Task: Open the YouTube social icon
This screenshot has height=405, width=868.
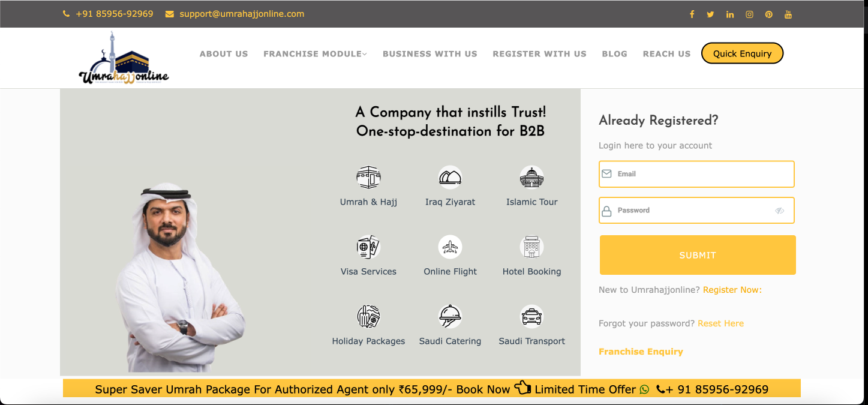Action: (x=788, y=14)
